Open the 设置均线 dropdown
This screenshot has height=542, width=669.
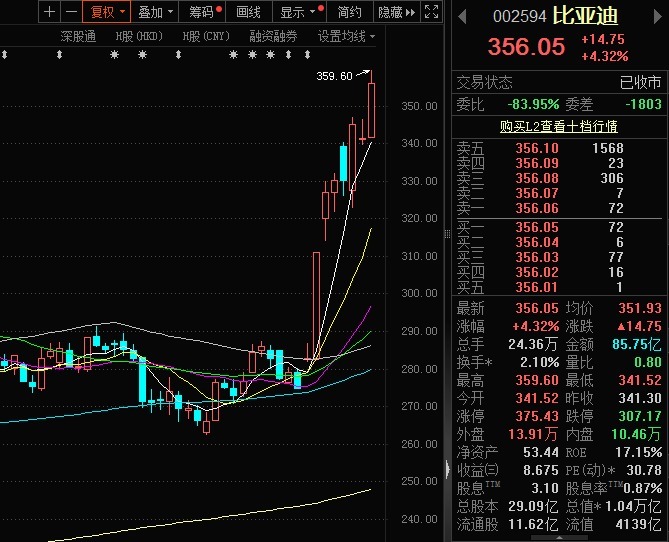click(346, 36)
